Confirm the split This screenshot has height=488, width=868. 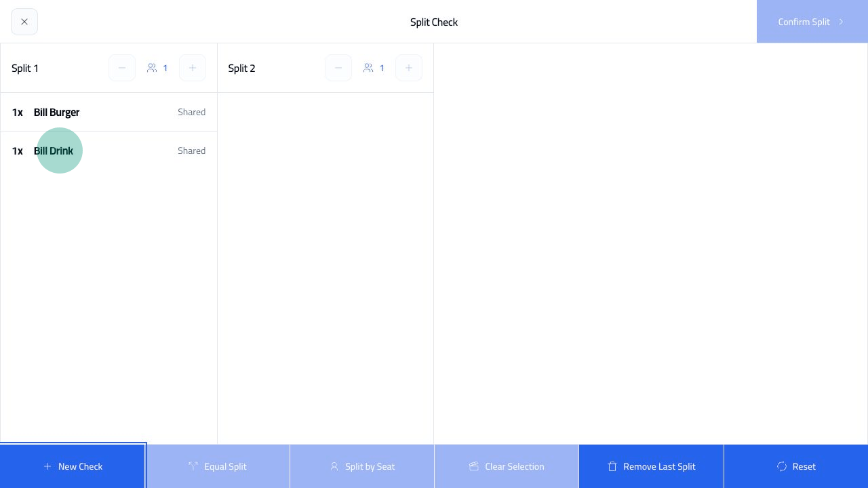point(812,22)
